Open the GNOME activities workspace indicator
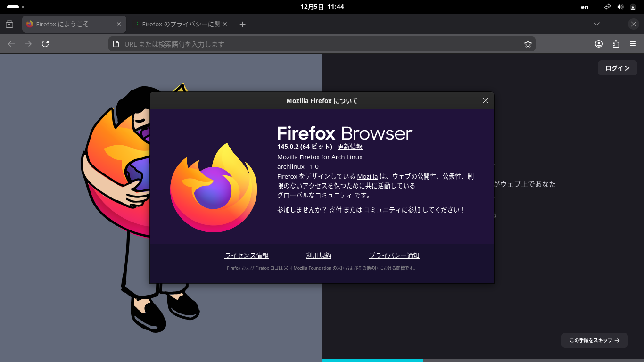Image resolution: width=644 pixels, height=362 pixels. click(16, 7)
